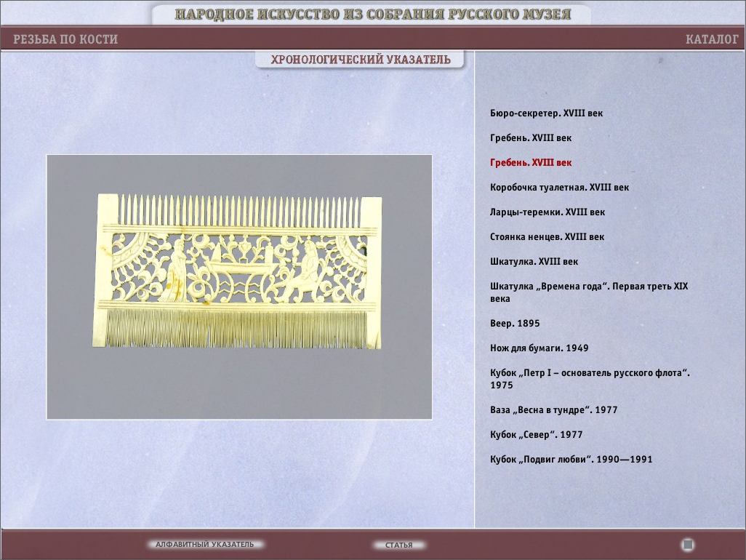
Task: Open Шкатулка „Времена года“ entry
Action: pyautogui.click(x=588, y=287)
